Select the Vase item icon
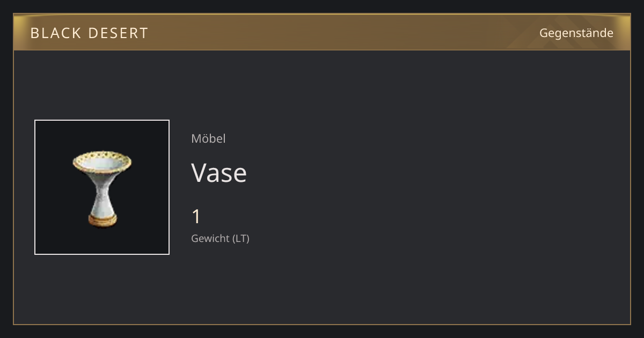 [102, 187]
